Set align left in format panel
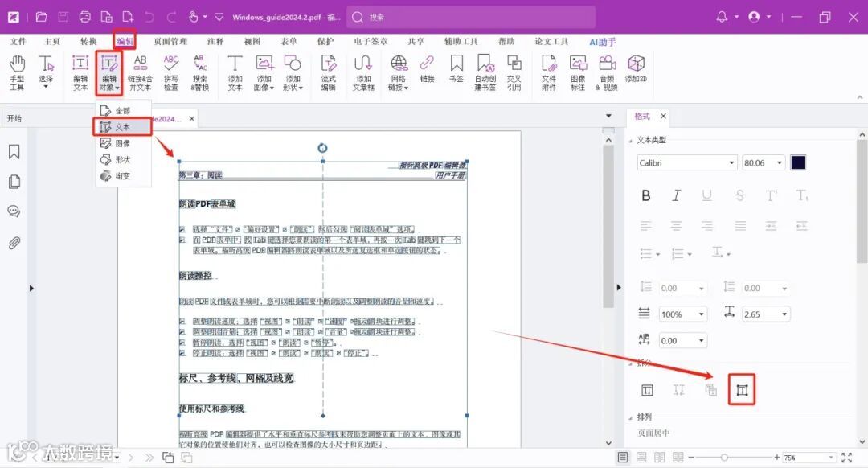 coord(646,226)
